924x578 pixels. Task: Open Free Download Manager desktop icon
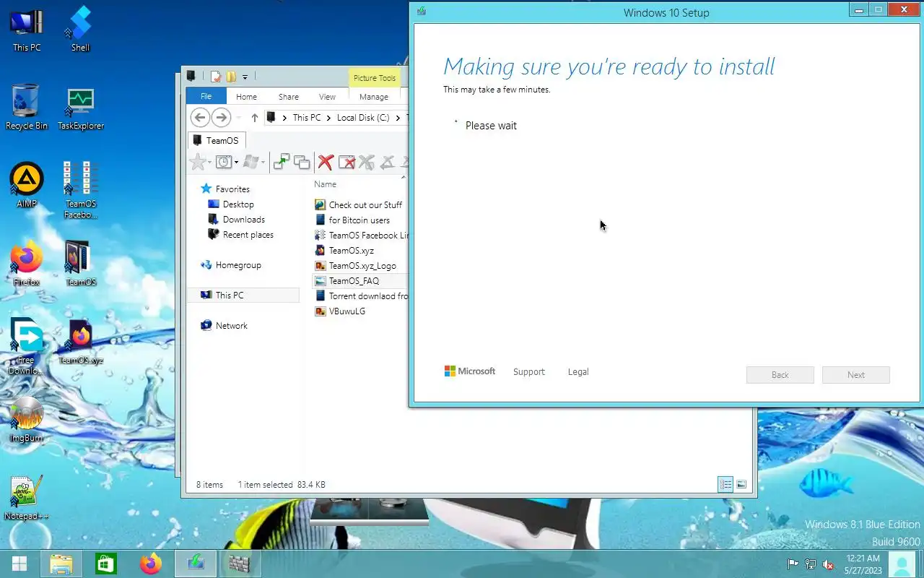[27, 347]
